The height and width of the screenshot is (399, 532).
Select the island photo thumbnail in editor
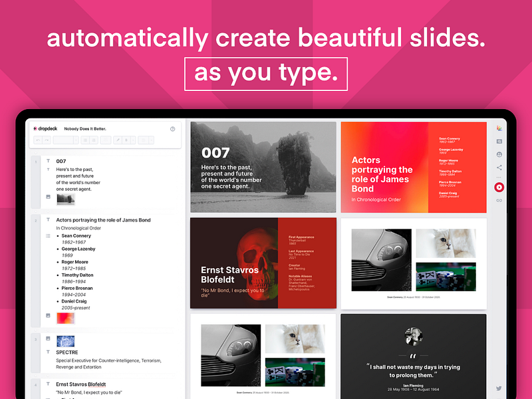point(65,199)
